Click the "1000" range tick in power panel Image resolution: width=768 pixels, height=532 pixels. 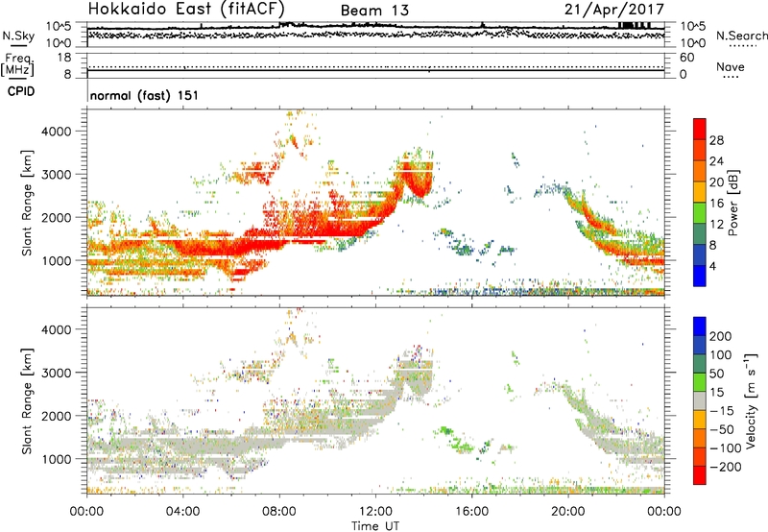point(56,260)
